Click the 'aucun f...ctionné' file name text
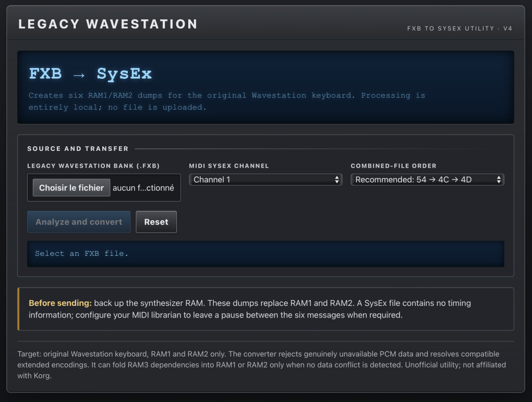The width and height of the screenshot is (532, 402). click(143, 188)
